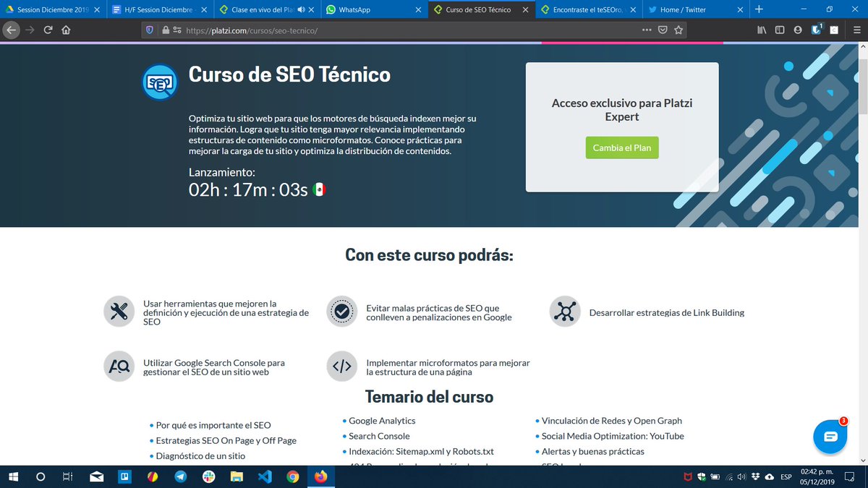Open the Mail app from taskbar

(x=96, y=477)
